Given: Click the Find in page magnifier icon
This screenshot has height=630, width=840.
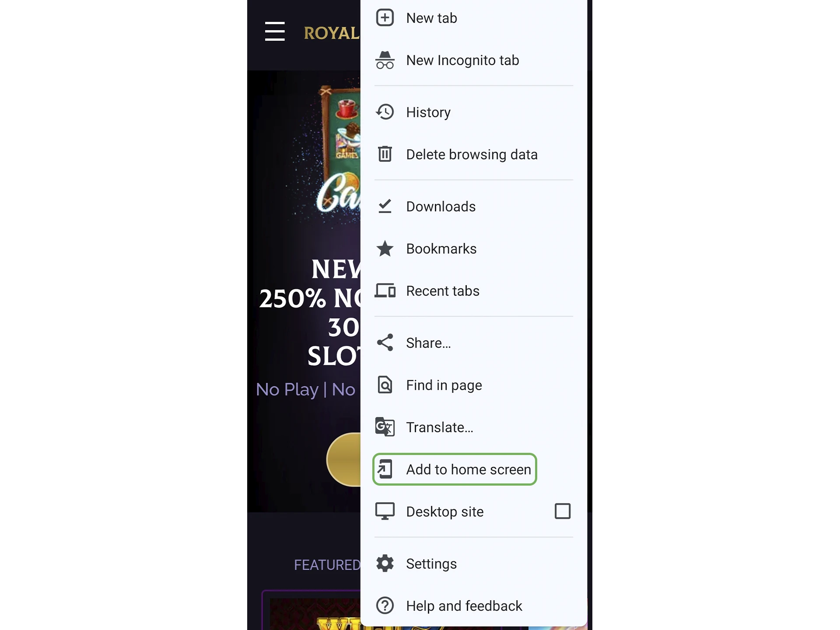Looking at the screenshot, I should [385, 385].
